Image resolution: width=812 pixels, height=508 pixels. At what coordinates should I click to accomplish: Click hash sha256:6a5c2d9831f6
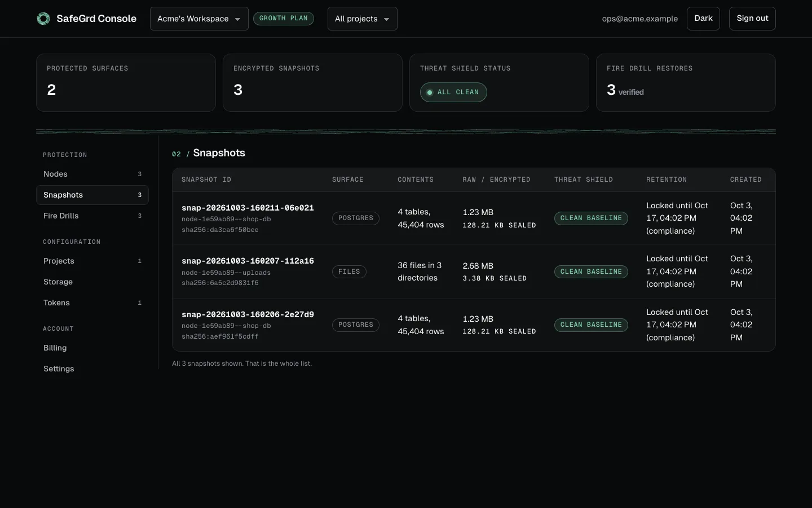click(x=220, y=283)
